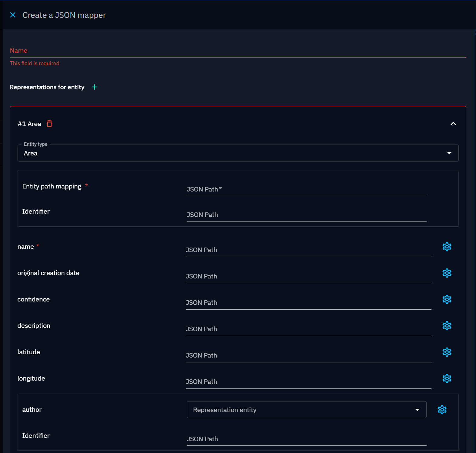The image size is (476, 453).
Task: Click the author Identifier JSON Path field
Action: (306, 439)
